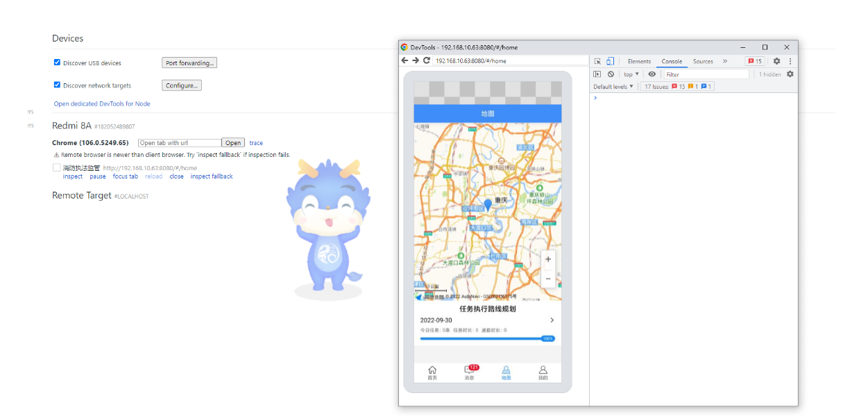Switch to the Elements tab
The image size is (868, 416).
(639, 61)
